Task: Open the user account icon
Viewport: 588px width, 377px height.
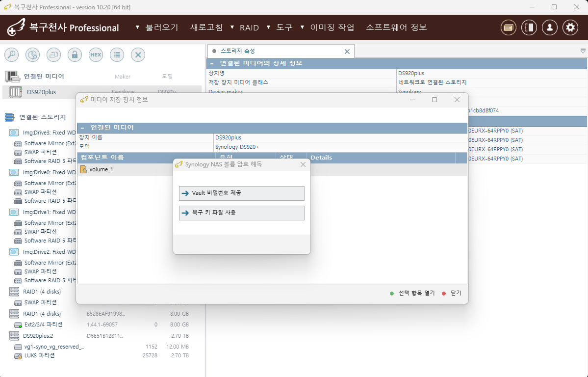Action: [550, 27]
